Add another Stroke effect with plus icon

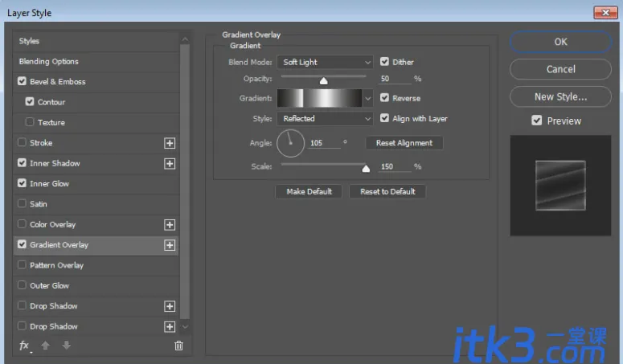coord(170,143)
